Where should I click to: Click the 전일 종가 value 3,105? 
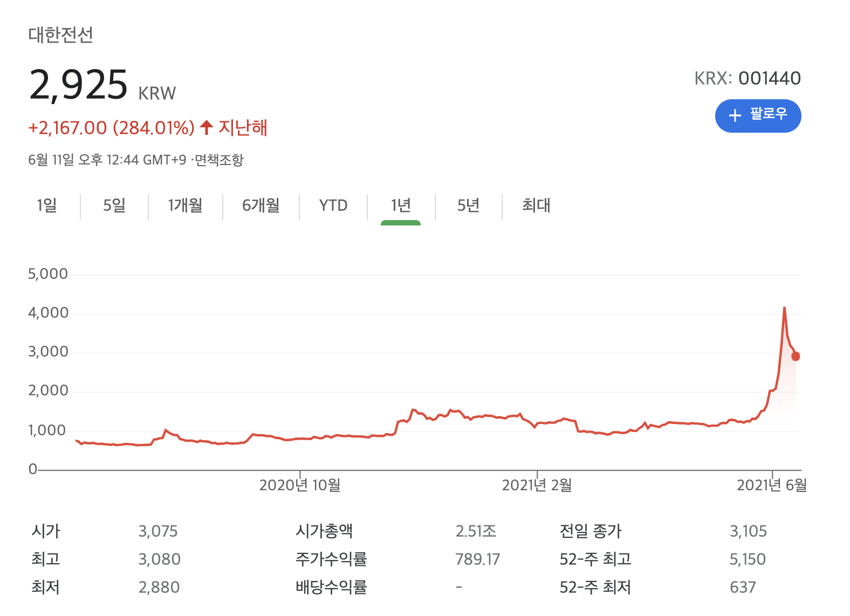pos(748,531)
